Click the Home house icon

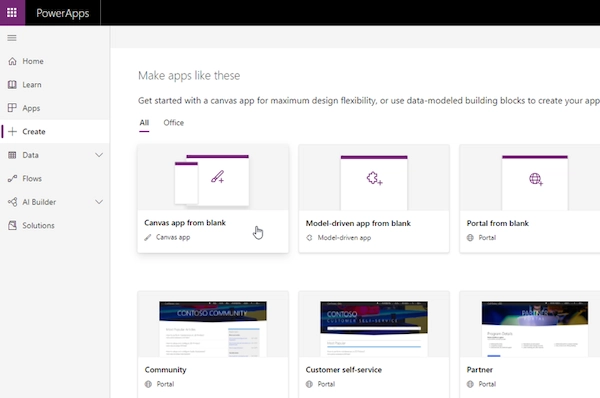point(12,61)
